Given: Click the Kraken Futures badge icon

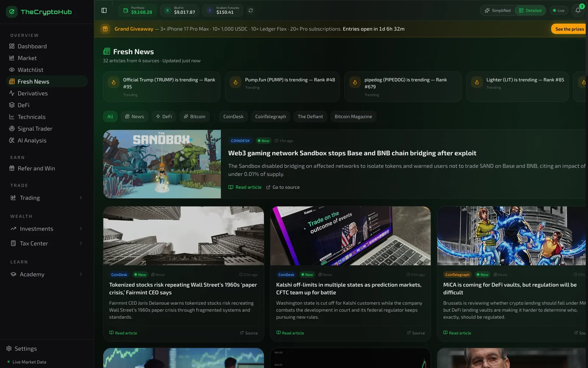Looking at the screenshot, I should pyautogui.click(x=210, y=10).
